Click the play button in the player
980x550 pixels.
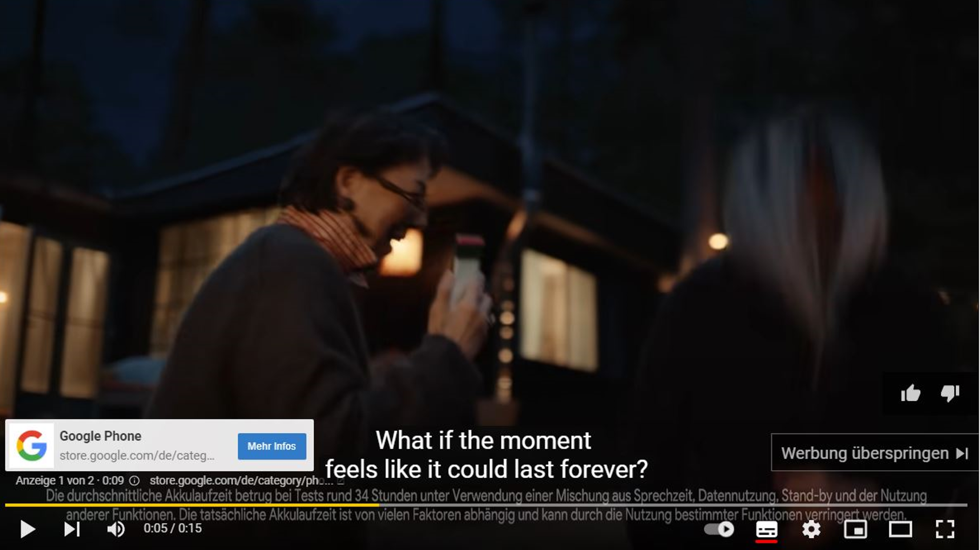click(28, 529)
